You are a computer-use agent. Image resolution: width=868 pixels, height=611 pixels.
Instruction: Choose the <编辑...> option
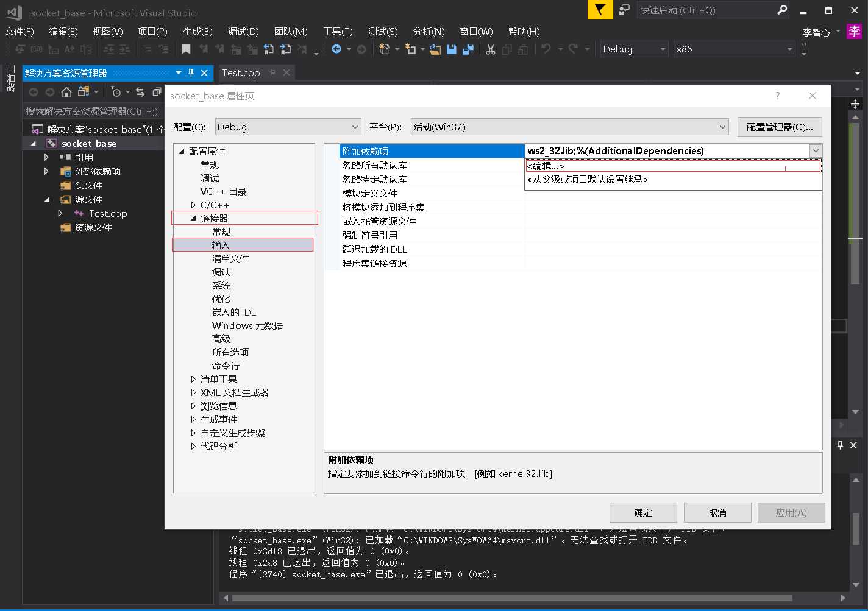click(x=673, y=166)
